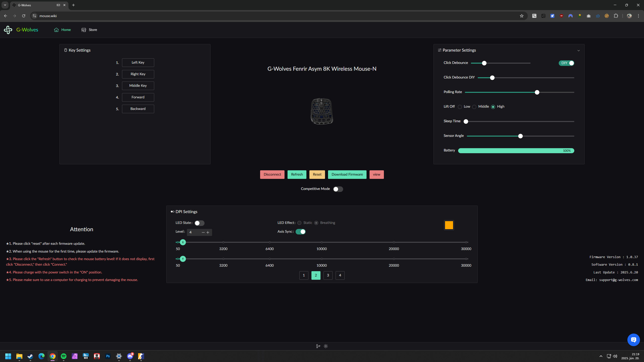Open the Store navigation item

(89, 30)
